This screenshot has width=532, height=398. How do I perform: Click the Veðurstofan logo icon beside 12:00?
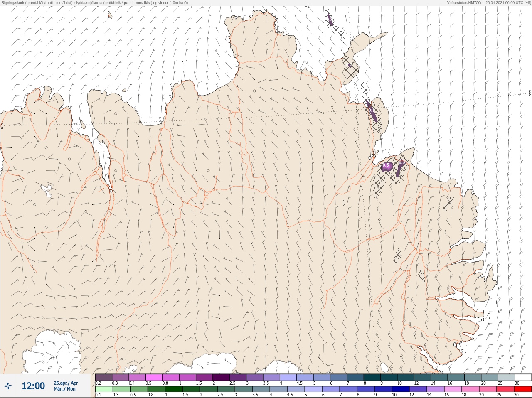[8, 386]
